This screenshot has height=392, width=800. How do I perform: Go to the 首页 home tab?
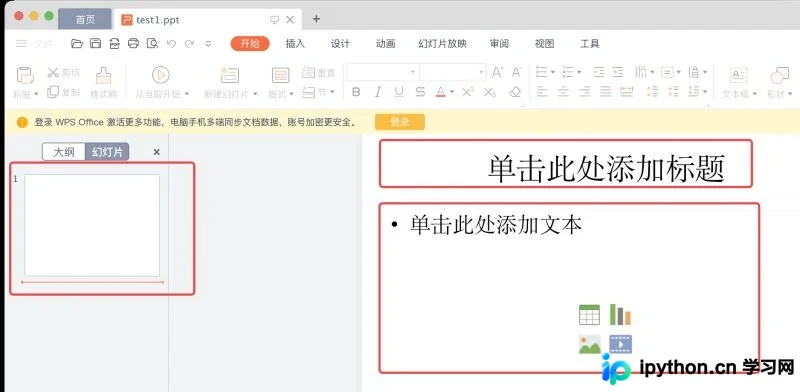[85, 19]
